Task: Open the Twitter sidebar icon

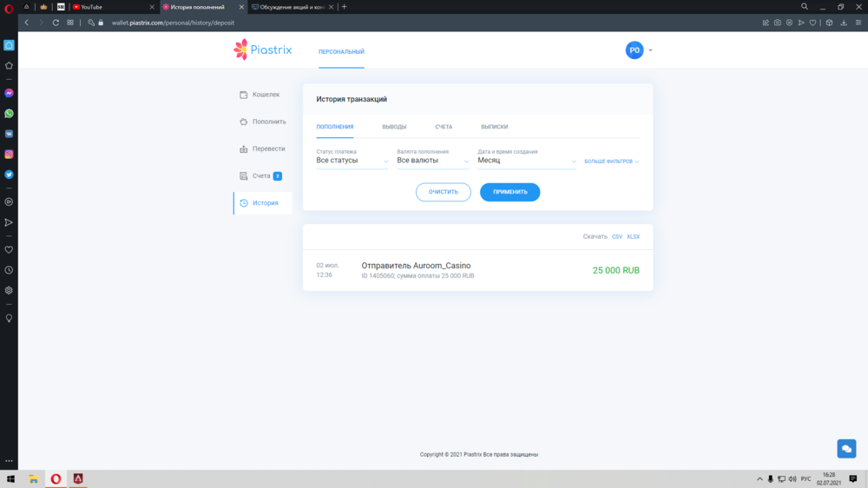Action: tap(9, 175)
